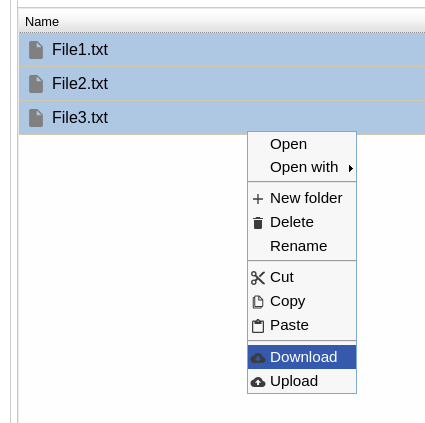Sort files by the Name column header

coord(42,22)
